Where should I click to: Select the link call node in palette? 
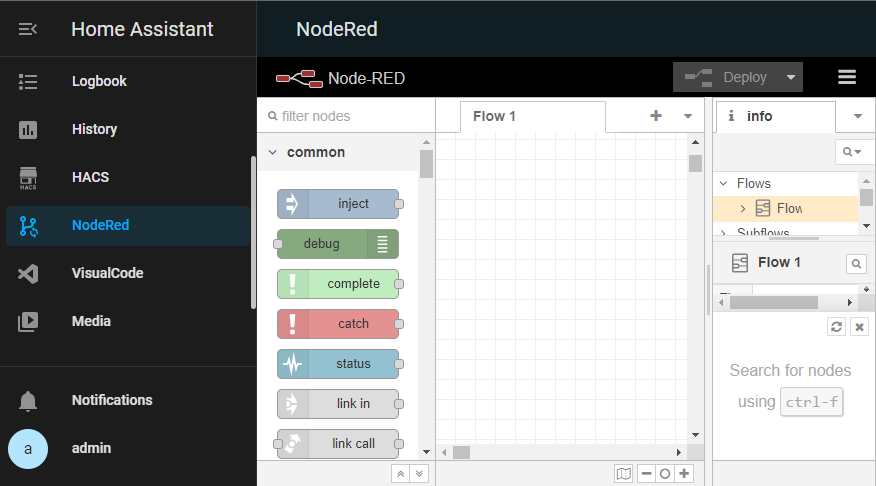pyautogui.click(x=338, y=444)
